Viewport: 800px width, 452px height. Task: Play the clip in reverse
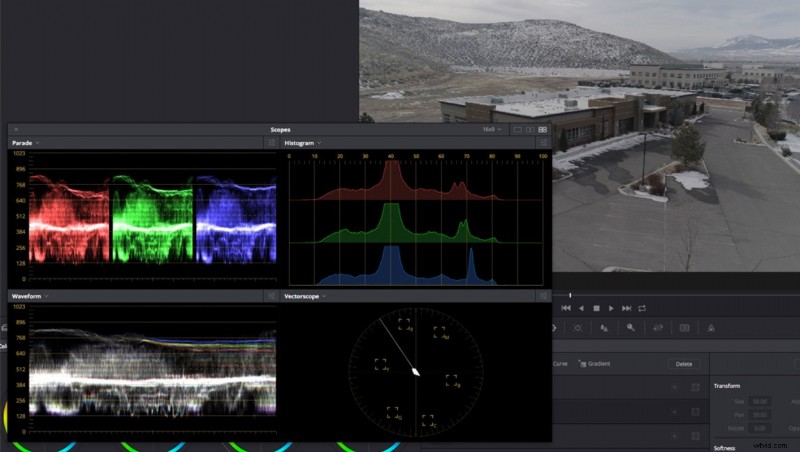pyautogui.click(x=581, y=308)
